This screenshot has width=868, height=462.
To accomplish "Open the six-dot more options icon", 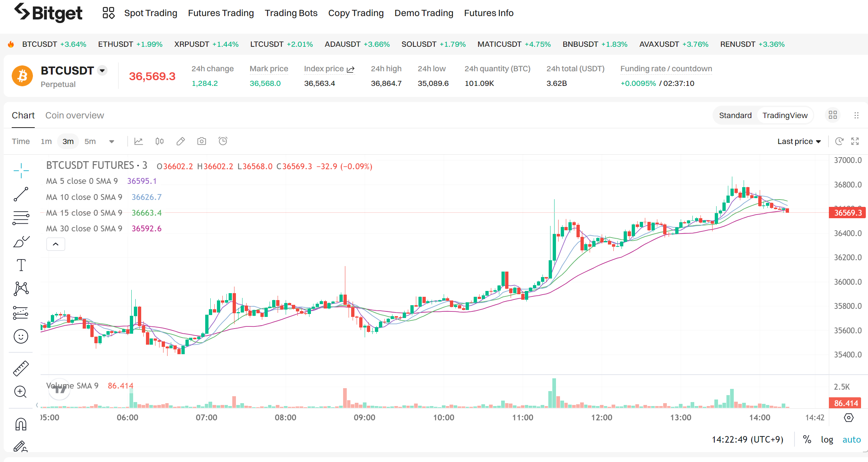I will click(856, 115).
